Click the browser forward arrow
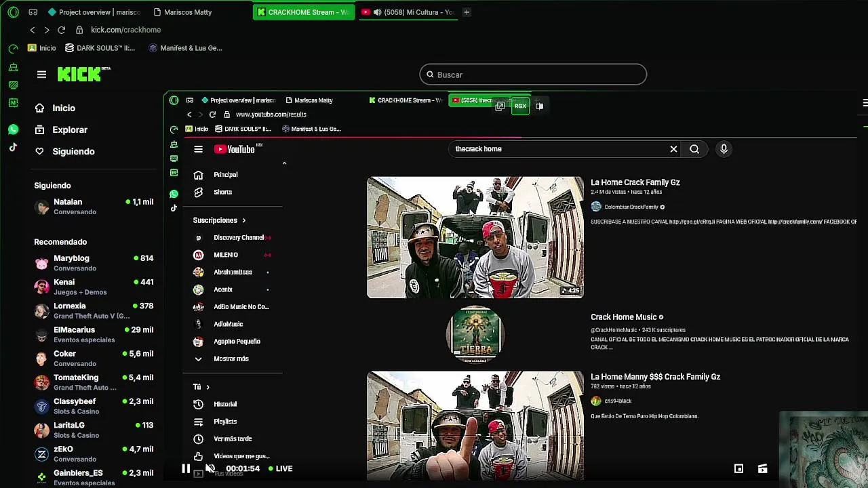 click(46, 30)
